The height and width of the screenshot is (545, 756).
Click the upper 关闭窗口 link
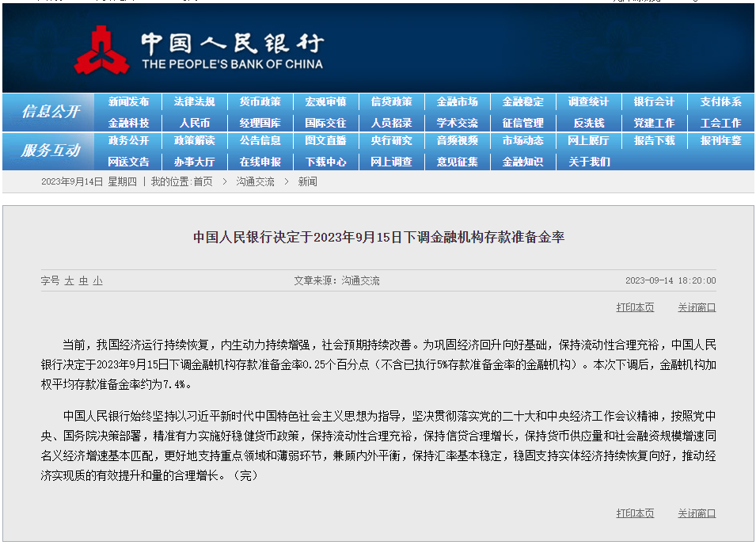click(697, 307)
